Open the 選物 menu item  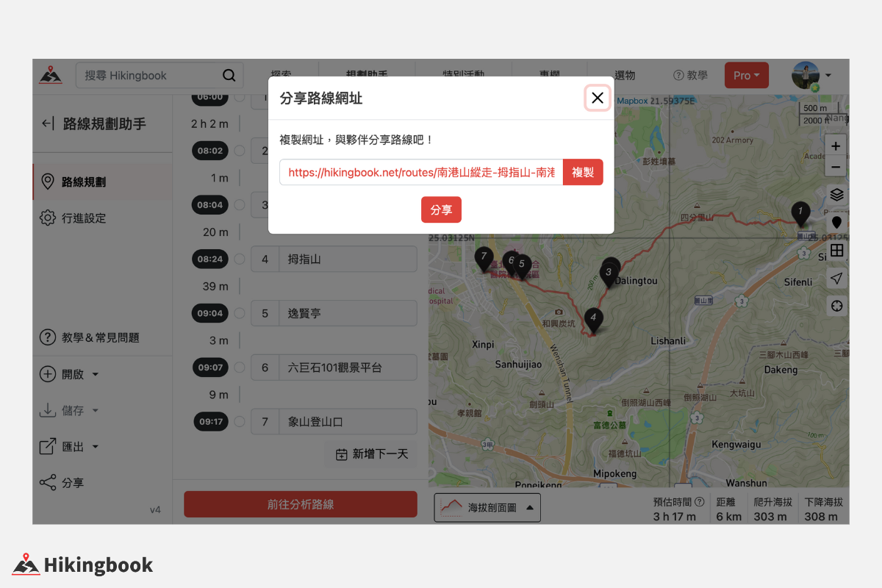[625, 75]
